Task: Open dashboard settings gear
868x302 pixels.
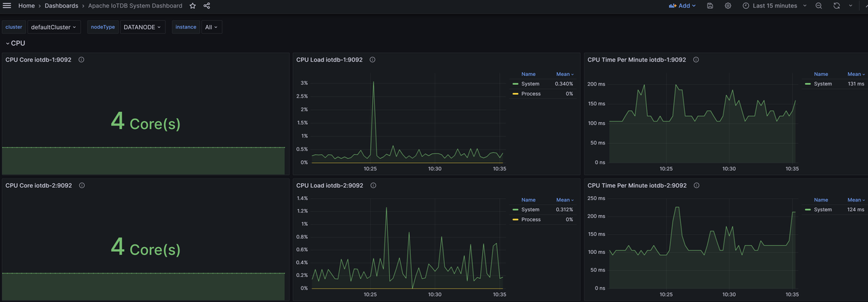Action: tap(728, 5)
